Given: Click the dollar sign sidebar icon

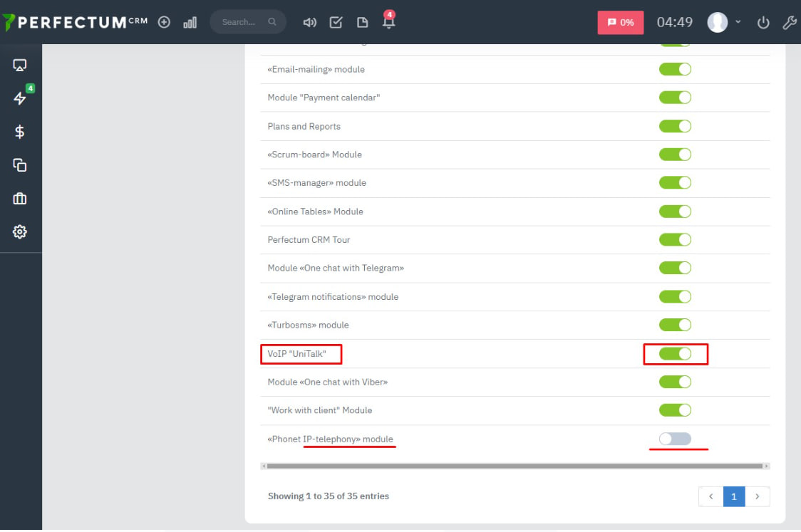Looking at the screenshot, I should 20,132.
